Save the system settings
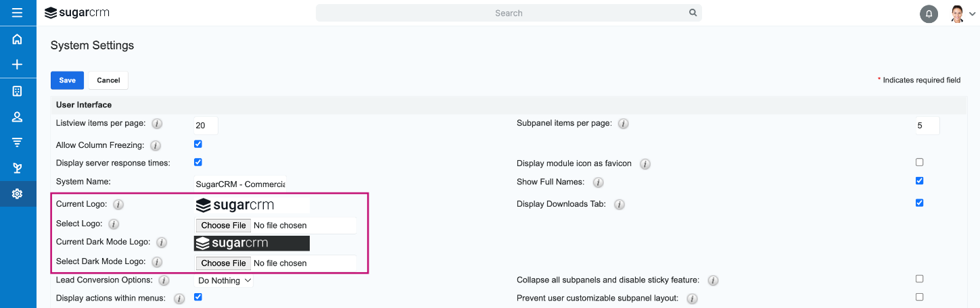 67,80
